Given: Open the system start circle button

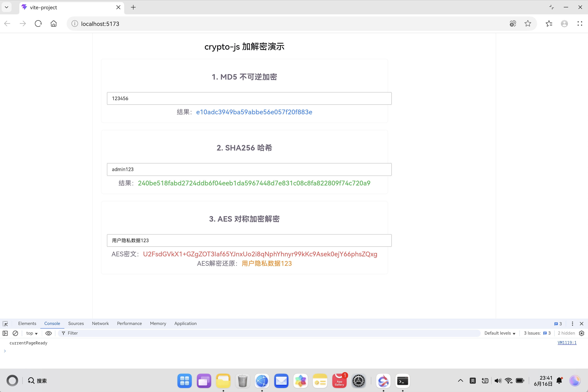Looking at the screenshot, I should 12,380.
